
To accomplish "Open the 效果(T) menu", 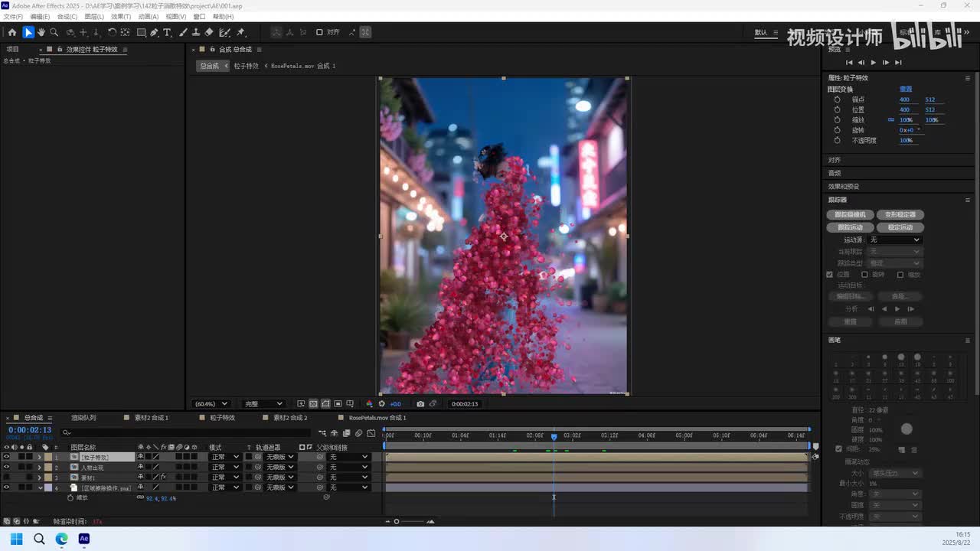I will coord(121,16).
